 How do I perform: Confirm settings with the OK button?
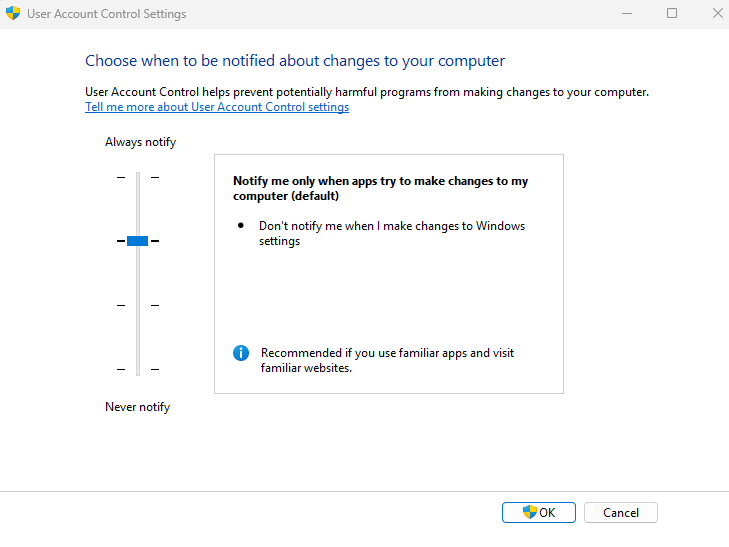(539, 513)
